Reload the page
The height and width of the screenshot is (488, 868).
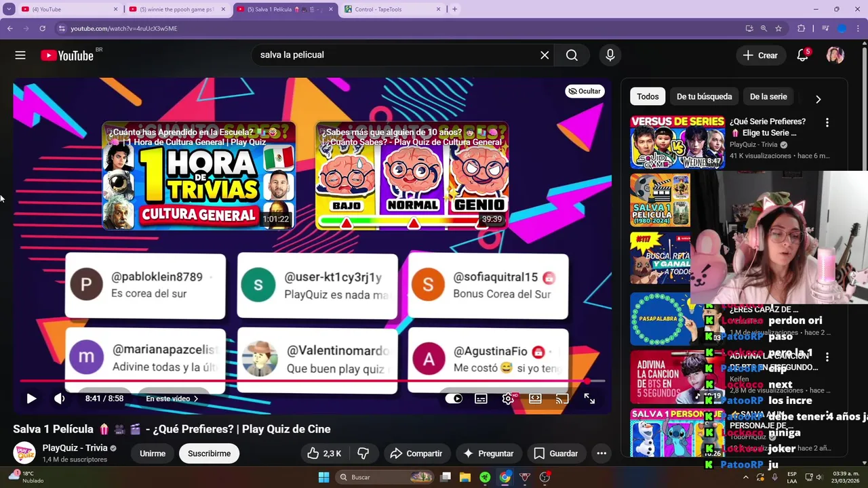coord(42,28)
